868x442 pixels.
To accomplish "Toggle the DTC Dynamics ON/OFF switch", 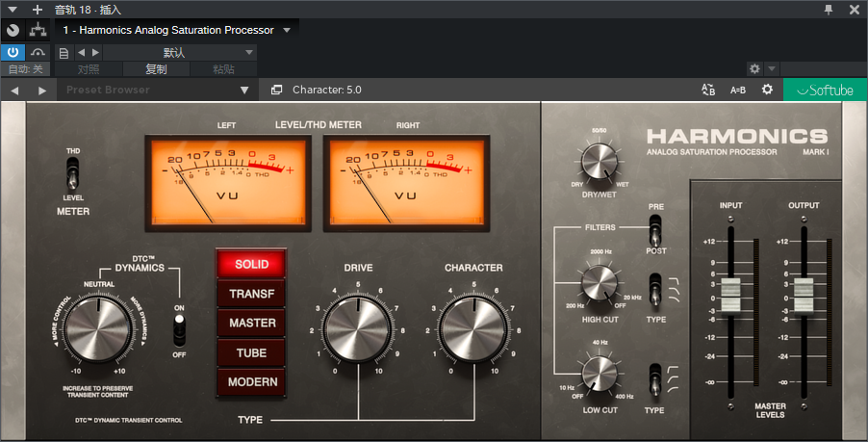I will [x=178, y=329].
